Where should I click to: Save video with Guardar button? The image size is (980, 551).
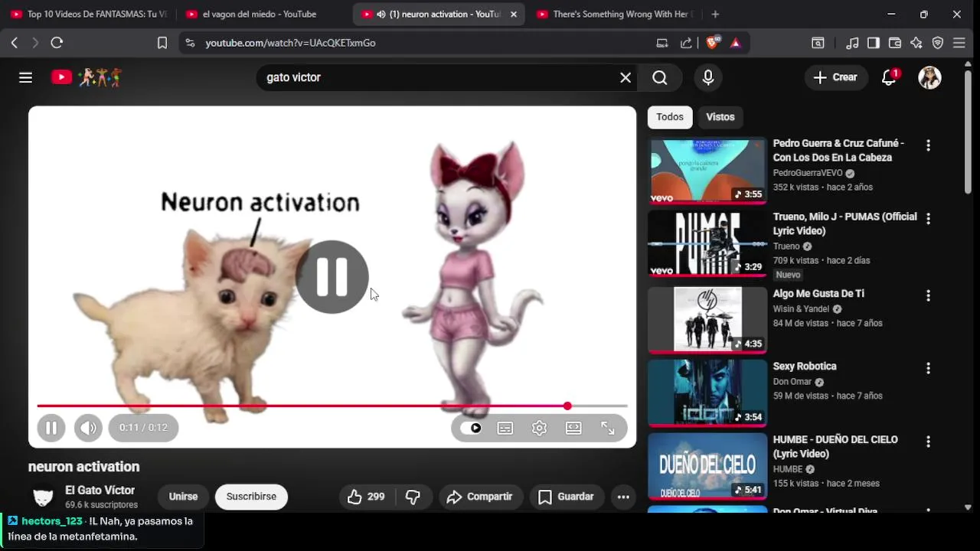point(567,497)
